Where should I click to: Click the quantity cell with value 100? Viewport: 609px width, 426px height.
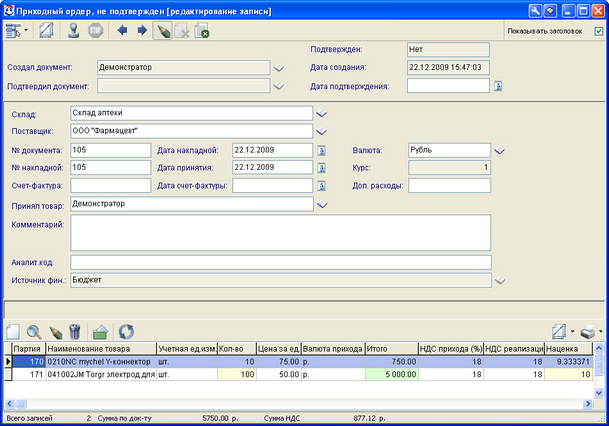[237, 374]
